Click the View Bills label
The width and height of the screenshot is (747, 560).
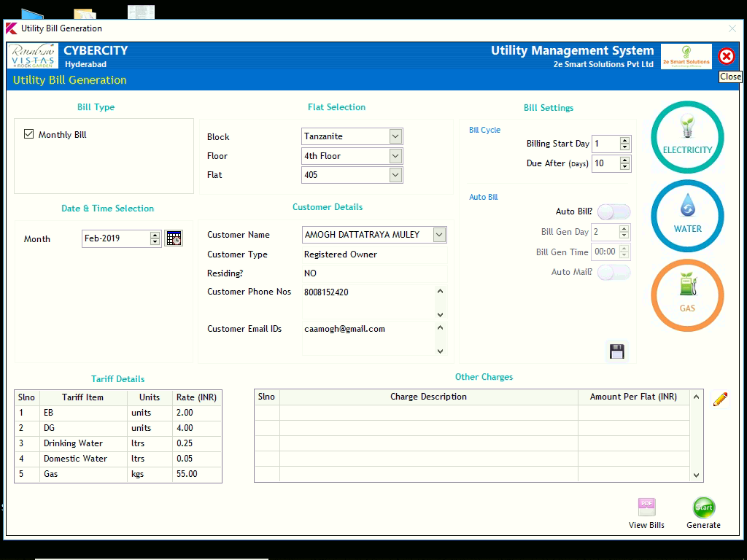point(646,525)
